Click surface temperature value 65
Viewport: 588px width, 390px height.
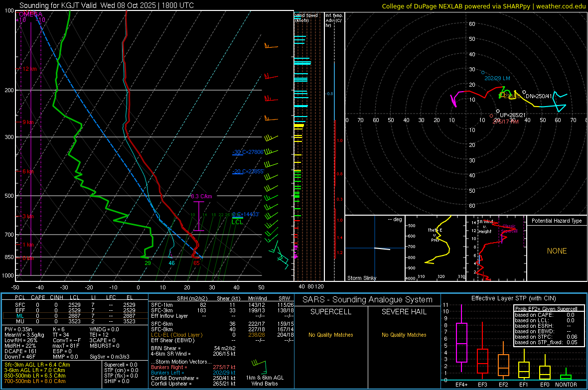(196, 263)
